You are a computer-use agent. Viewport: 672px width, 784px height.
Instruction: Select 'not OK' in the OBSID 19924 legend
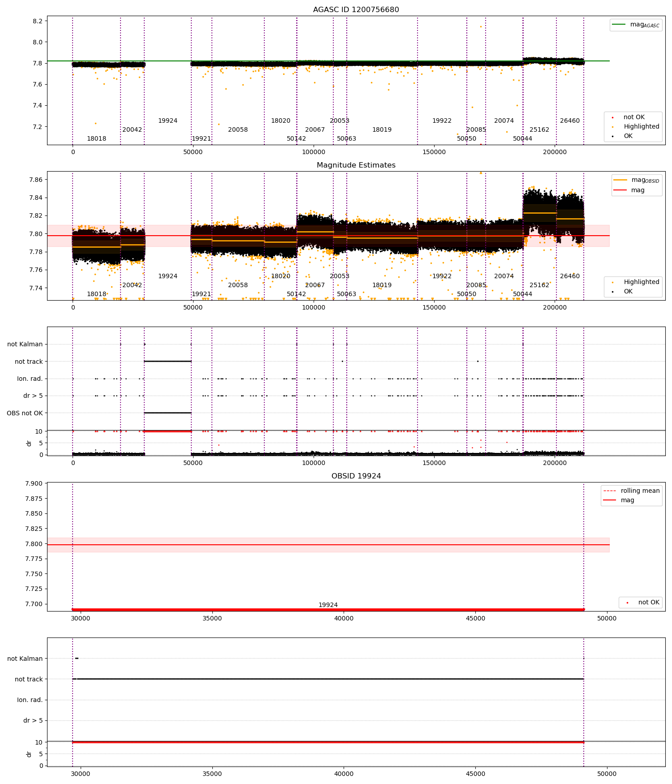coord(649,603)
